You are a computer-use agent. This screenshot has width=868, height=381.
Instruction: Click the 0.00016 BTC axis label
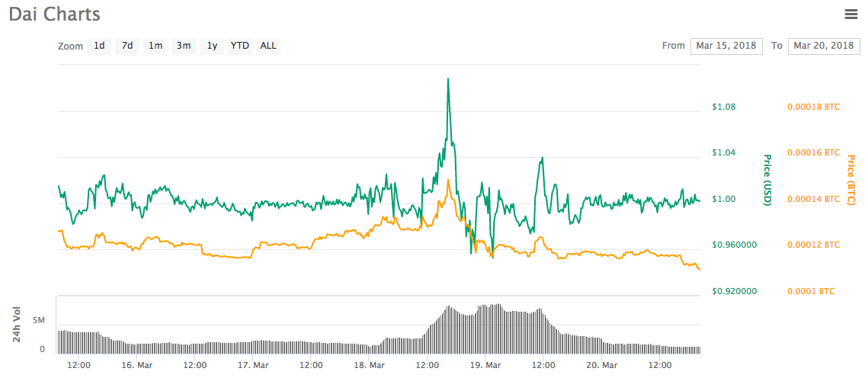pyautogui.click(x=814, y=152)
